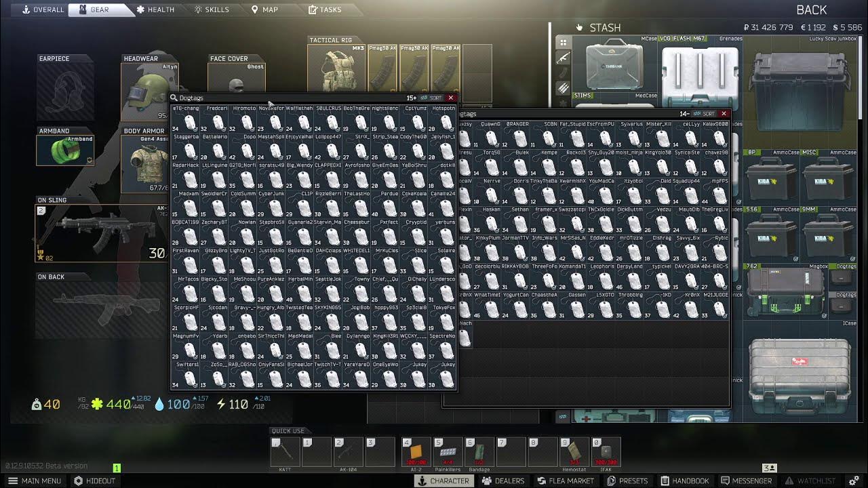
Task: Click the green notification badge near version text
Action: [x=117, y=468]
